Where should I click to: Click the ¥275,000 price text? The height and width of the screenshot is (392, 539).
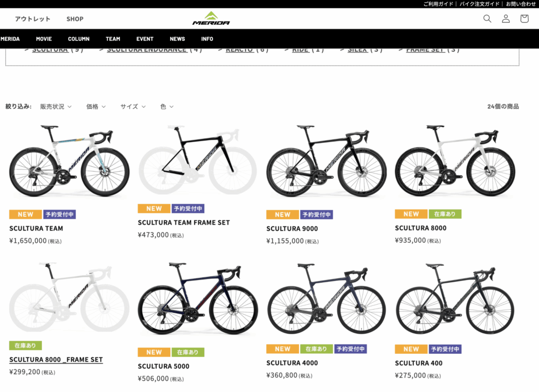(410, 375)
